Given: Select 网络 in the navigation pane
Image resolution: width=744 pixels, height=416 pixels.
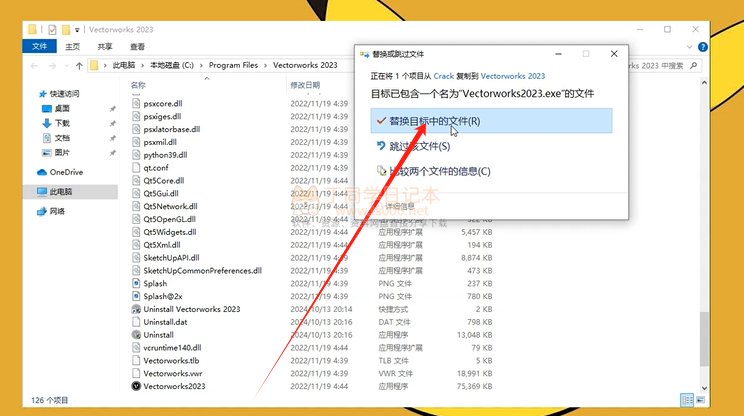Looking at the screenshot, I should tap(57, 211).
